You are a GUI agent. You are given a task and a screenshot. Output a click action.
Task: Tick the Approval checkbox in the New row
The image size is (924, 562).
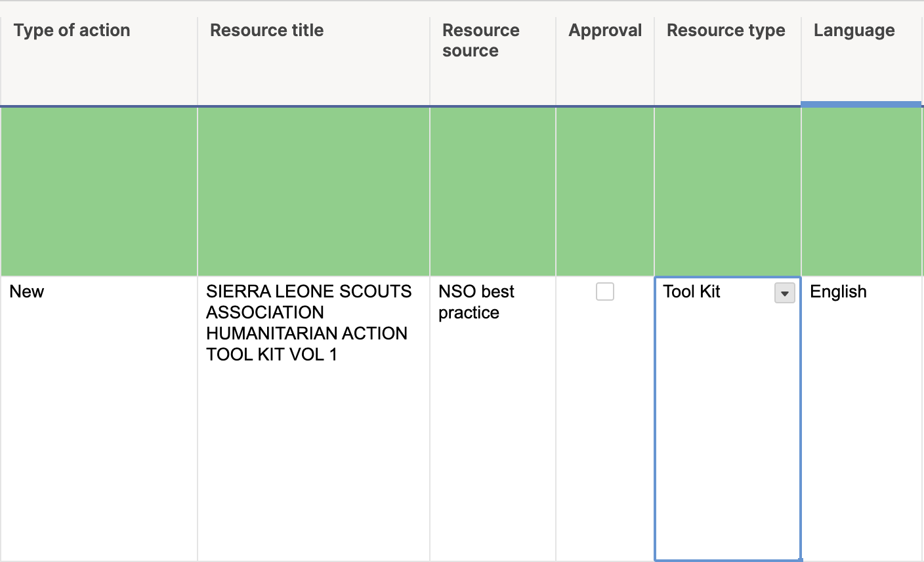[x=604, y=292]
